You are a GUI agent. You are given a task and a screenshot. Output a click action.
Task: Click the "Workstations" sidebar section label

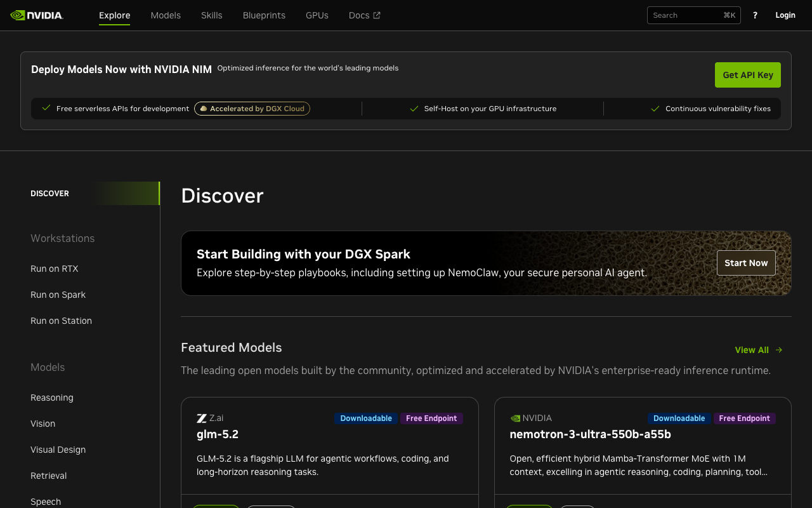point(62,238)
